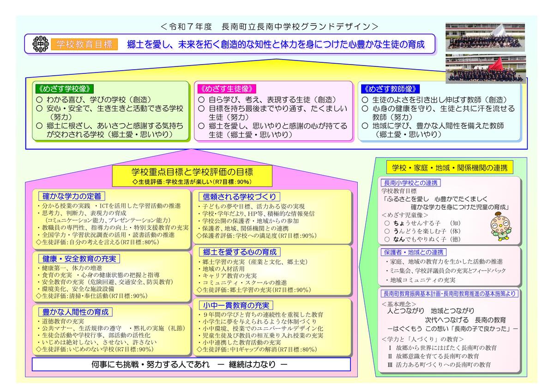The image size is (554, 392).
Task: Select the 豊かな人間性の育成 heading
Action: click(75, 312)
